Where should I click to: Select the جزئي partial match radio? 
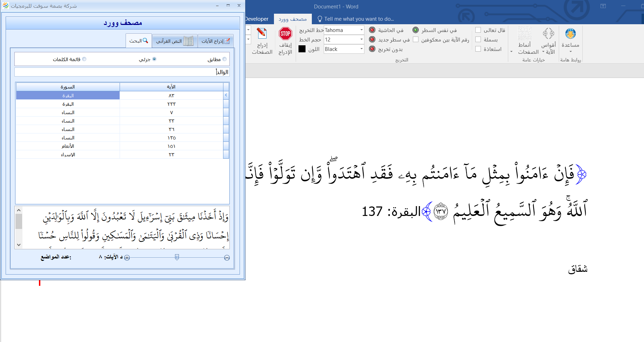click(x=154, y=59)
